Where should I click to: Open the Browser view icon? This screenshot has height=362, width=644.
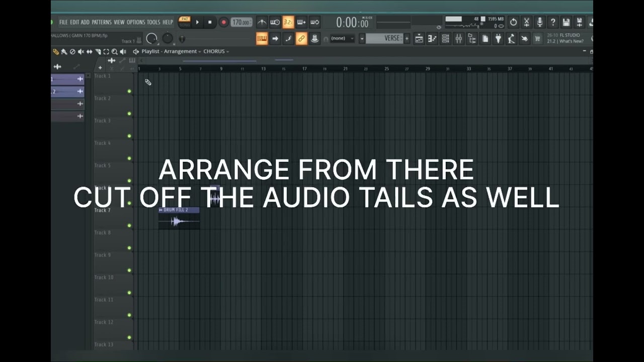click(472, 38)
